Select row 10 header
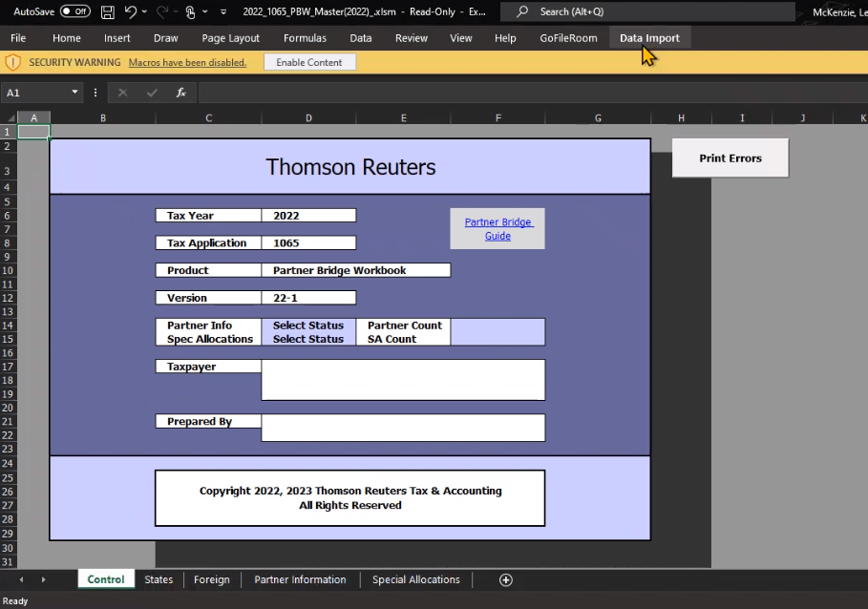This screenshot has height=609, width=868. [8, 270]
